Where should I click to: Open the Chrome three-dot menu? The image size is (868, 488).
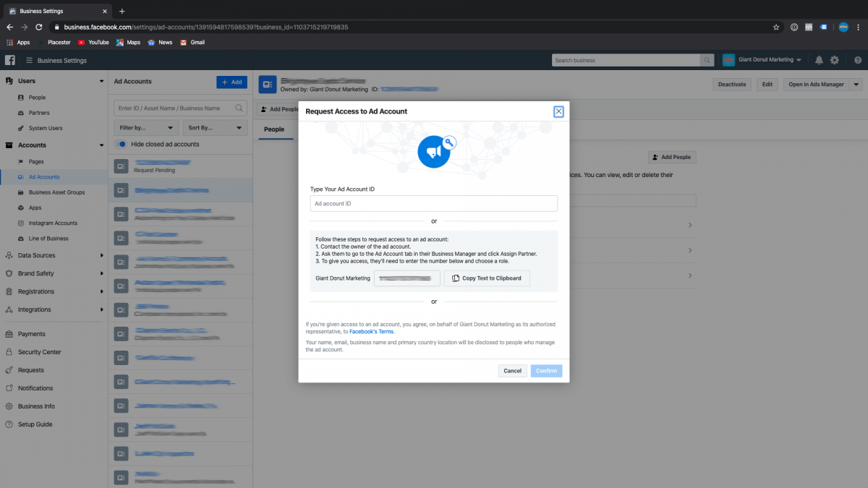pos(859,27)
